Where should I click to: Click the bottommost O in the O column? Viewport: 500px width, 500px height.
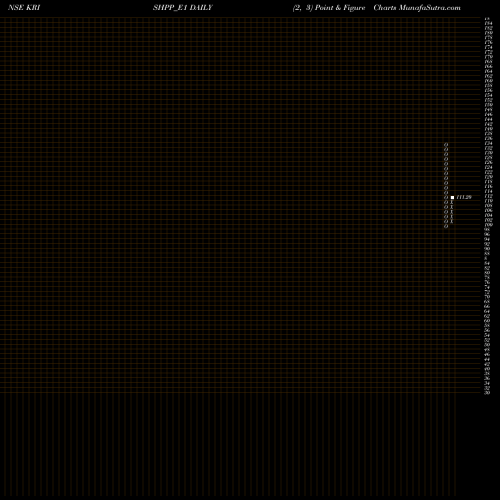point(446,226)
